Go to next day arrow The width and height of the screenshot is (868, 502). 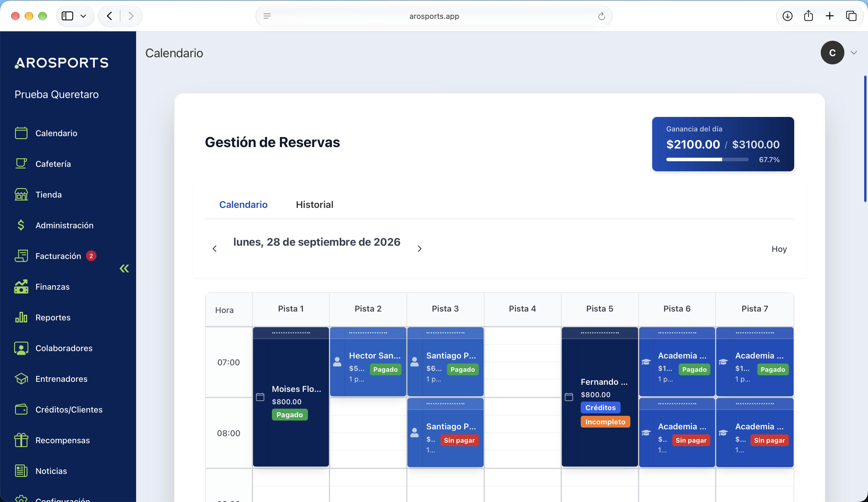(x=420, y=249)
